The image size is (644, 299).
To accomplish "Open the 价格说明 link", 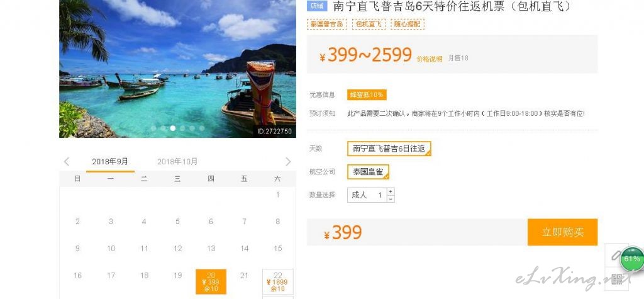I will click(x=429, y=59).
